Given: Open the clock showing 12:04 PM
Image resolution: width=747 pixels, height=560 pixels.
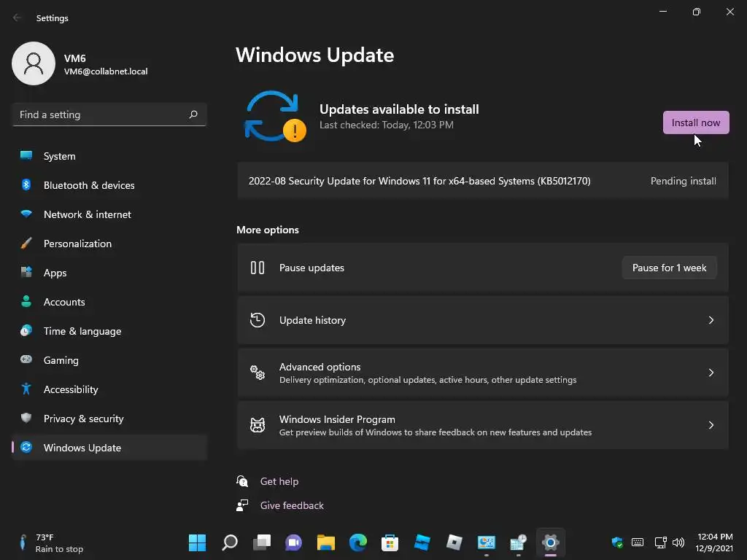Looking at the screenshot, I should pyautogui.click(x=715, y=542).
